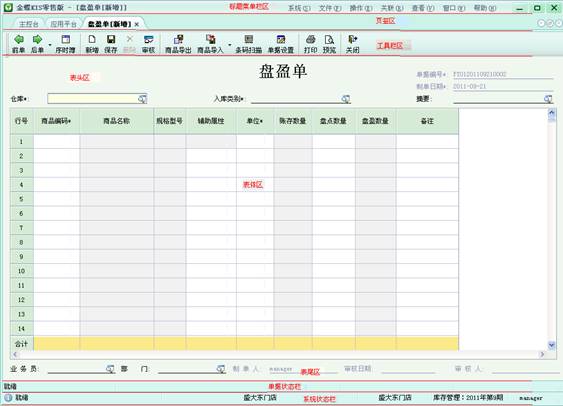563x406 pixels.
Task: Switch to the 主控台 tab
Action: point(28,24)
